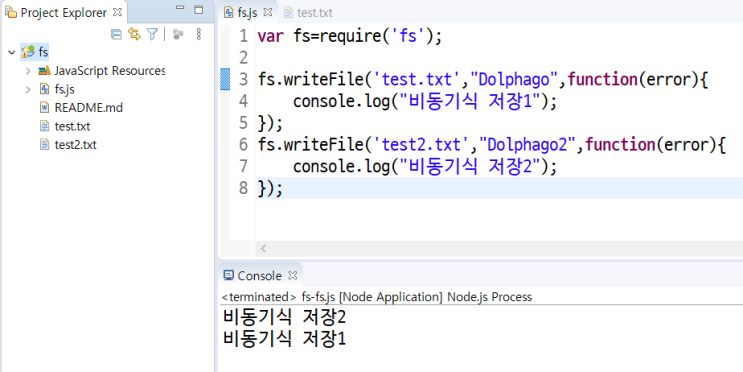Click the README.md file icon

[x=45, y=108]
